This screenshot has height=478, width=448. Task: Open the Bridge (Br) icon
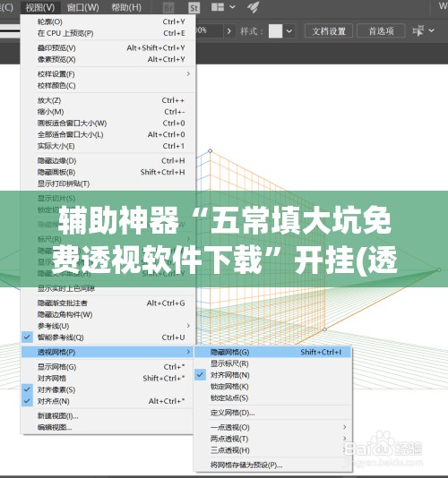(x=168, y=7)
